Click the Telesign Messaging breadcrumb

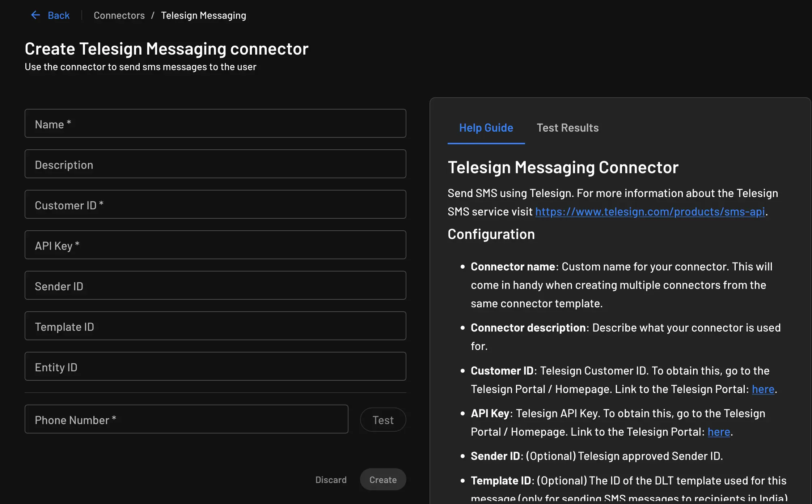pyautogui.click(x=203, y=15)
